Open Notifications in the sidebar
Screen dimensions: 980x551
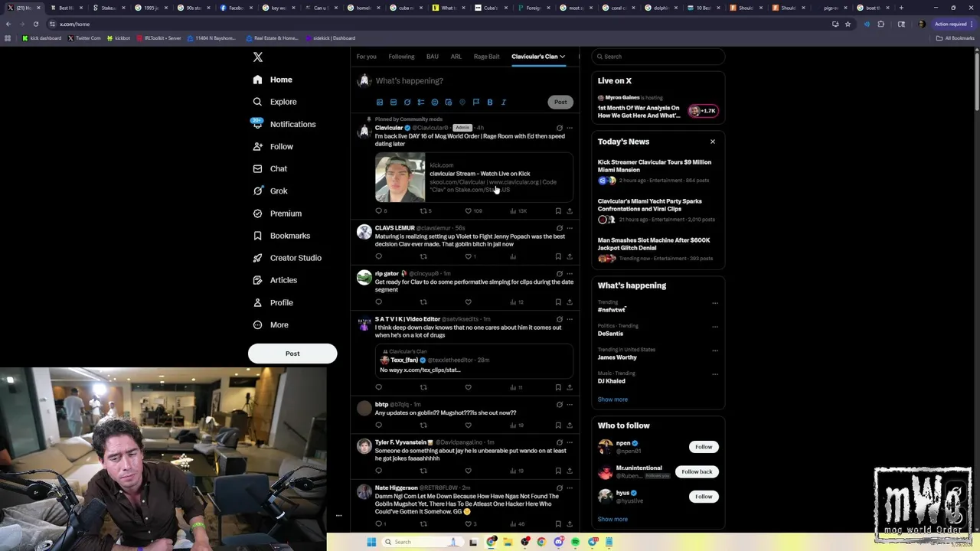284,124
